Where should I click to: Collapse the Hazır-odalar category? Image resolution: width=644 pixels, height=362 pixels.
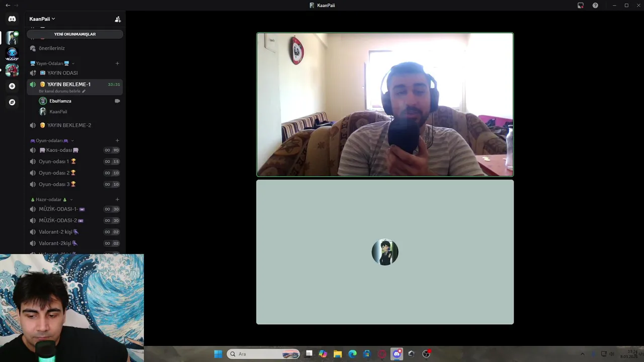[51, 200]
